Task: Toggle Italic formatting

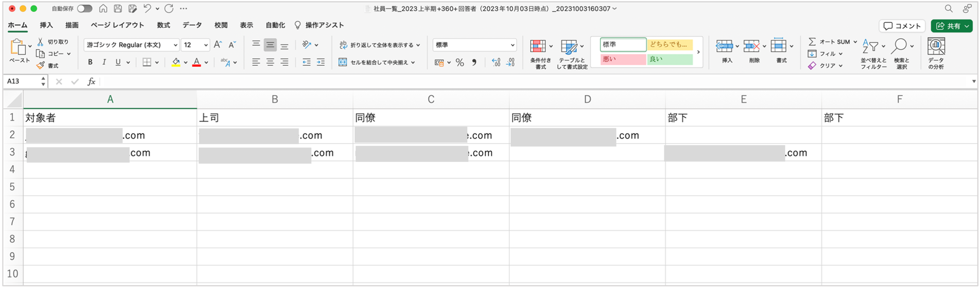Action: coord(104,62)
